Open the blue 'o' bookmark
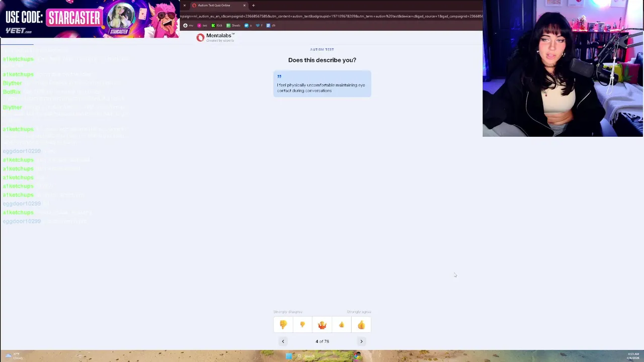 249,25
